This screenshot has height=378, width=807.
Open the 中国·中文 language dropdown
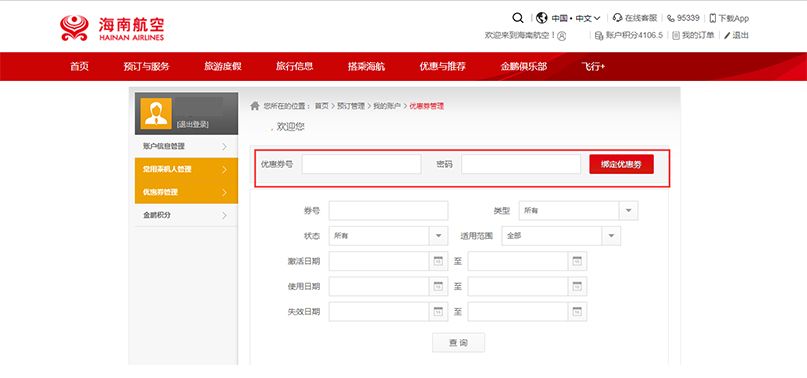tap(576, 18)
